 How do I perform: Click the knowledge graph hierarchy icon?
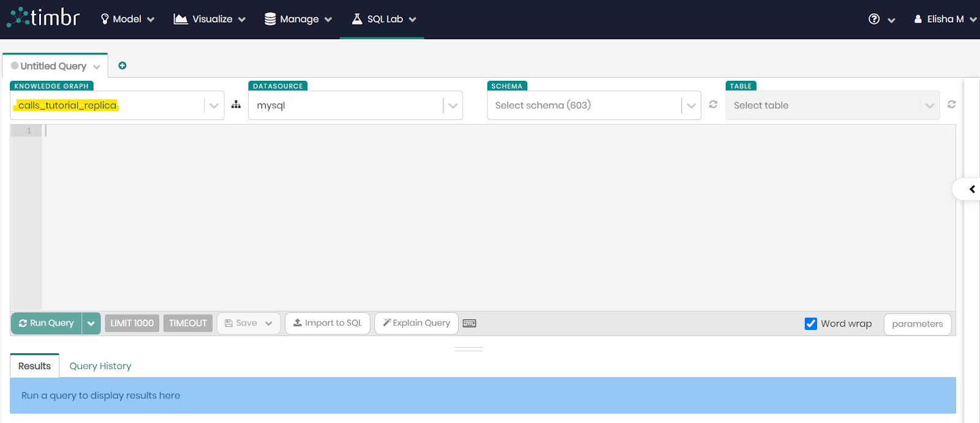click(236, 105)
